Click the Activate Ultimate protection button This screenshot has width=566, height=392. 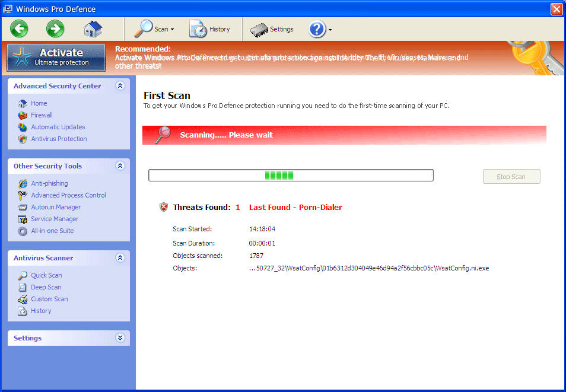click(55, 57)
